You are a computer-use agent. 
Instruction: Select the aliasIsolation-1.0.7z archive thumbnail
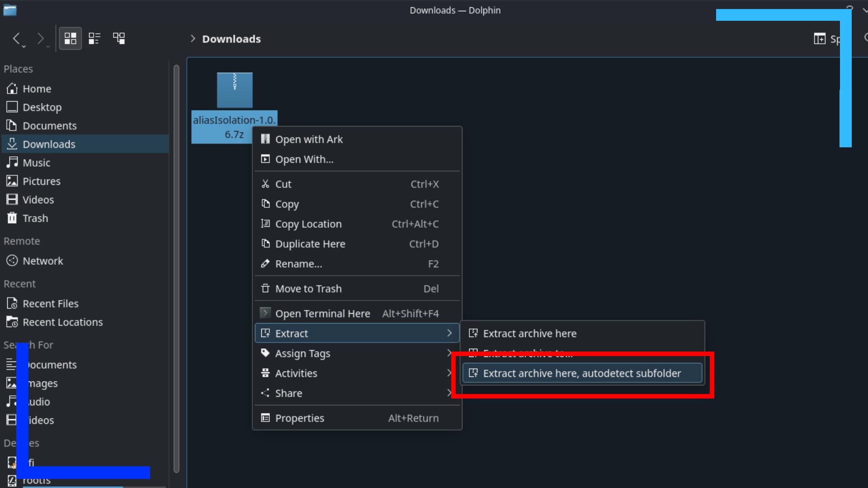point(234,90)
